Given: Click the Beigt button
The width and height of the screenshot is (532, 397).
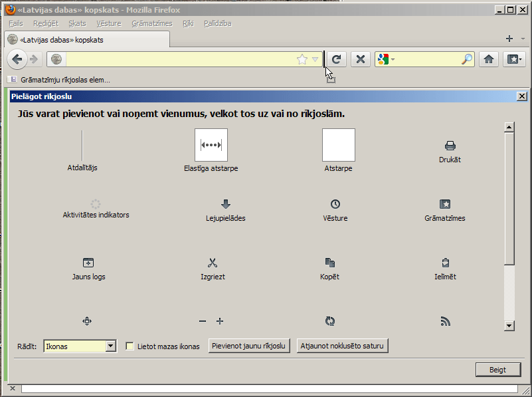Looking at the screenshot, I should [x=498, y=370].
